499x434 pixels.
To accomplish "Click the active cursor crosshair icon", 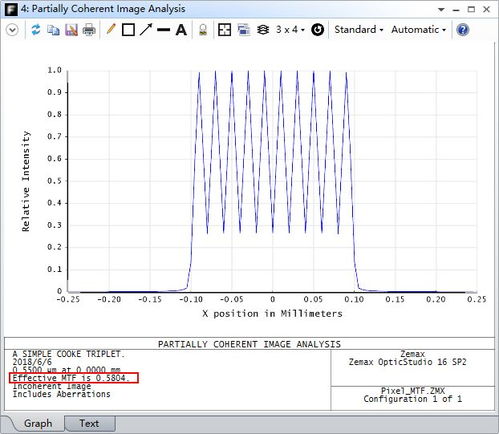I will pos(224,30).
